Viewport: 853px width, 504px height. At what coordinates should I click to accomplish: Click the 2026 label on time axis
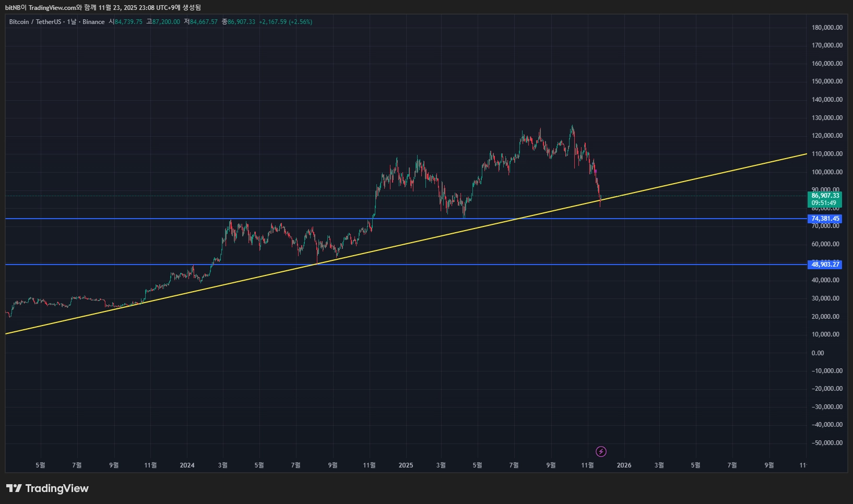pyautogui.click(x=624, y=465)
